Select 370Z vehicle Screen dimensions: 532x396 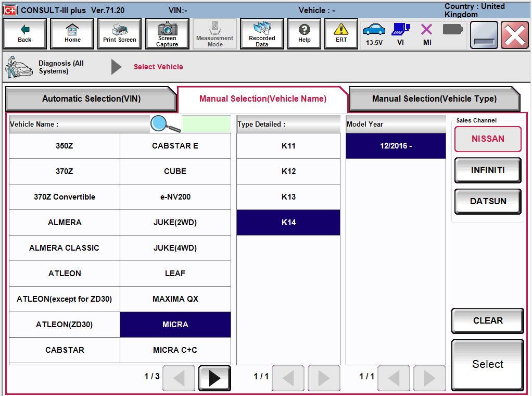click(65, 171)
